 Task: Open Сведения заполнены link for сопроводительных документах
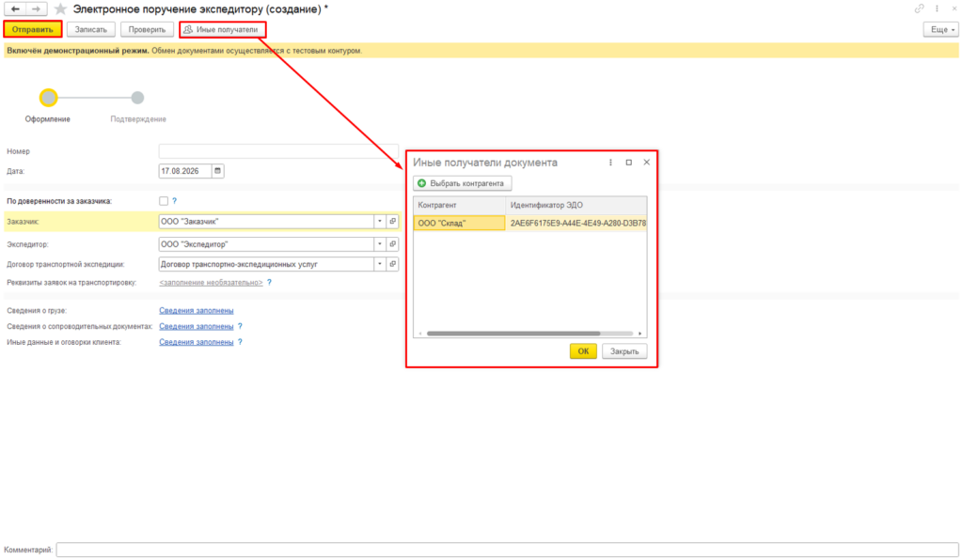(196, 326)
